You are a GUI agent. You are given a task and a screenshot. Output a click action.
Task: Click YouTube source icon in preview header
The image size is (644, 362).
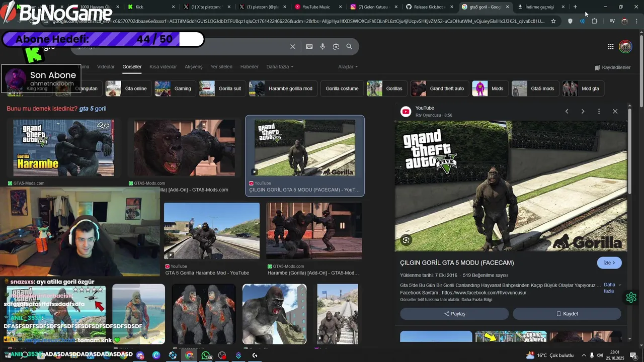pyautogui.click(x=406, y=112)
